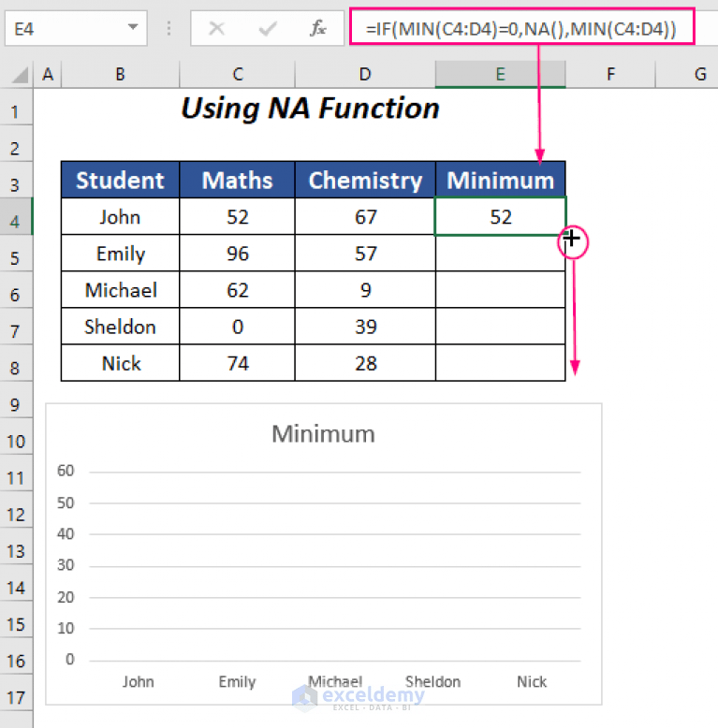Select the empty Minimum cell for Sheldon
Screen dimensions: 718x728
pos(500,327)
